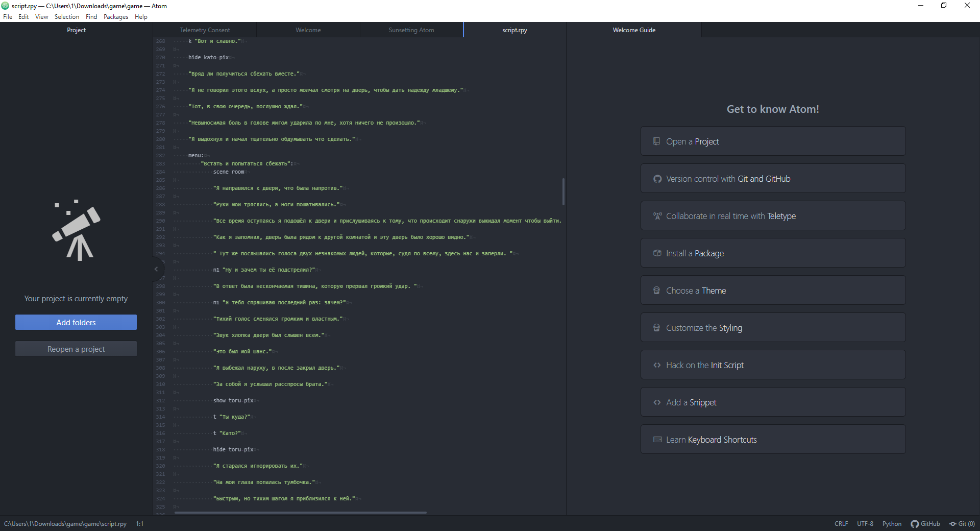Expand Collaborate in real time with Teletype card
Image resolution: width=980 pixels, height=531 pixels.
773,216
